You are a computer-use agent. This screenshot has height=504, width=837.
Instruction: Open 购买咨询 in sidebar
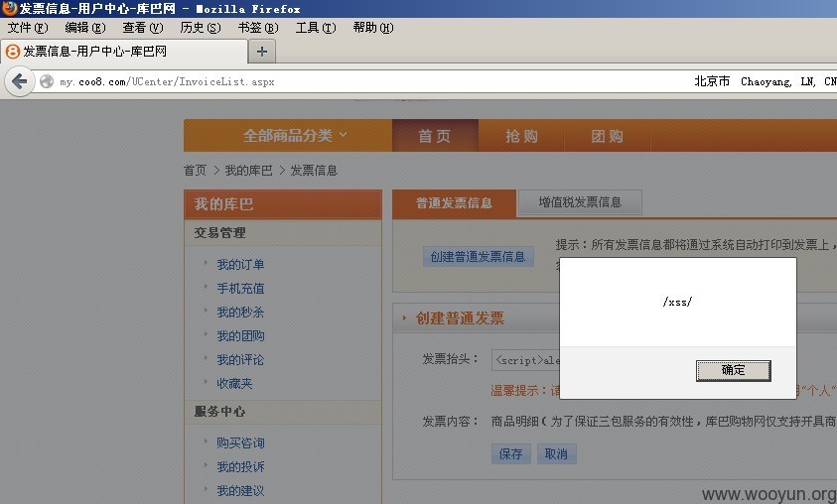pos(240,442)
